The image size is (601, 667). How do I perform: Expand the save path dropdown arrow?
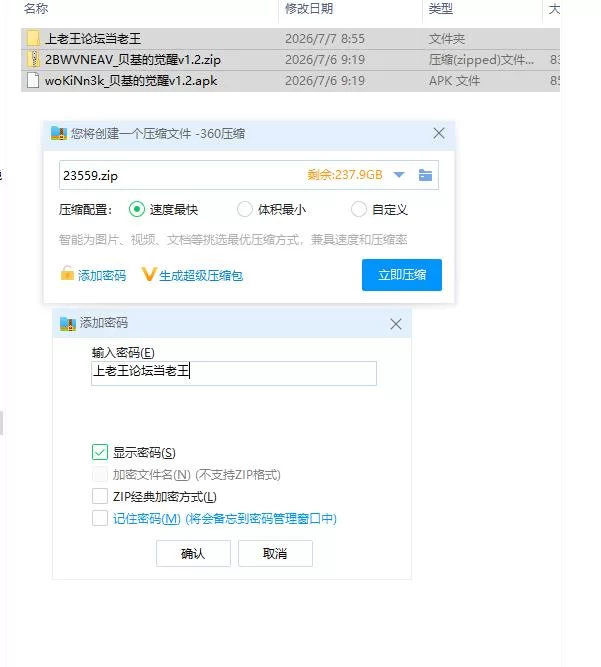(399, 175)
